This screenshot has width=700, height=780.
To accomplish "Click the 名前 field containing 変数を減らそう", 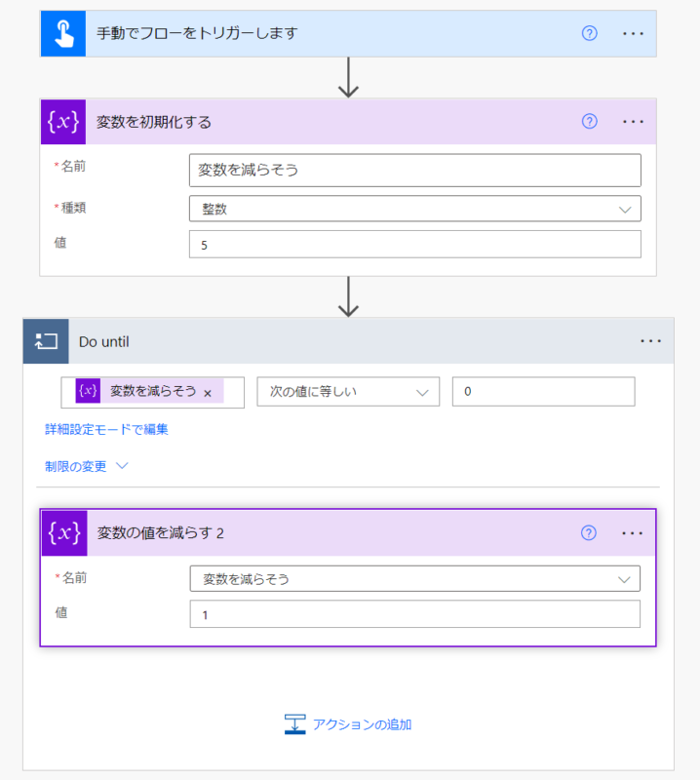I will 414,170.
